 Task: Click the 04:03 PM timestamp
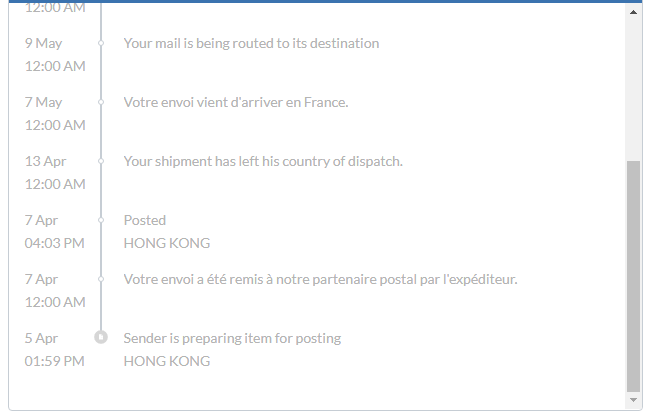pyautogui.click(x=55, y=243)
